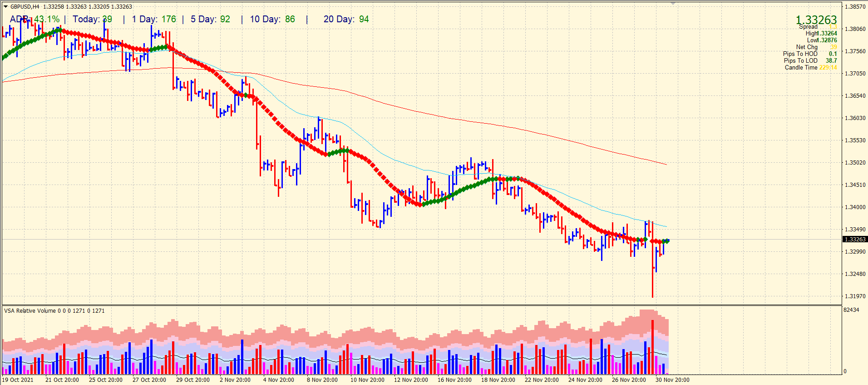Select the VSA Relative Volume indicator label

(x=54, y=311)
